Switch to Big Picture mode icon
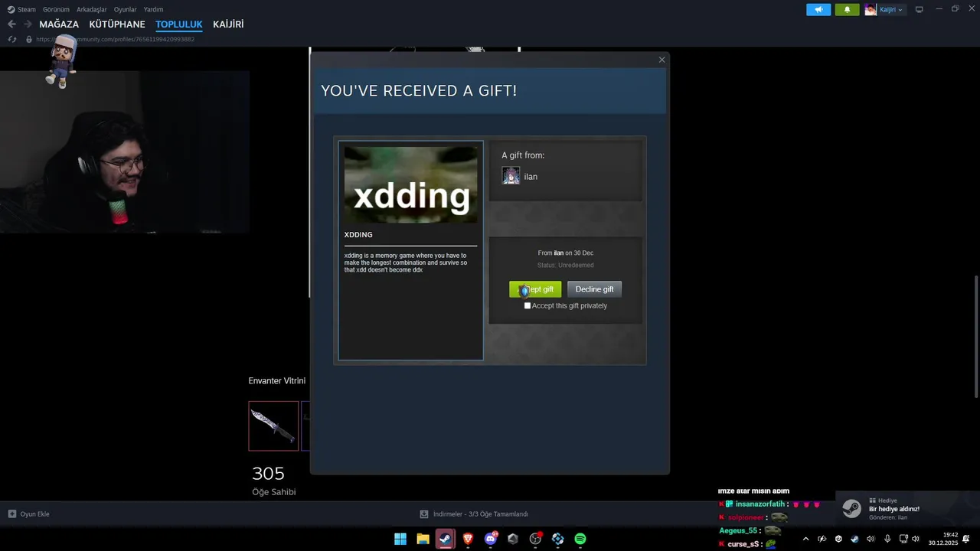 (919, 10)
